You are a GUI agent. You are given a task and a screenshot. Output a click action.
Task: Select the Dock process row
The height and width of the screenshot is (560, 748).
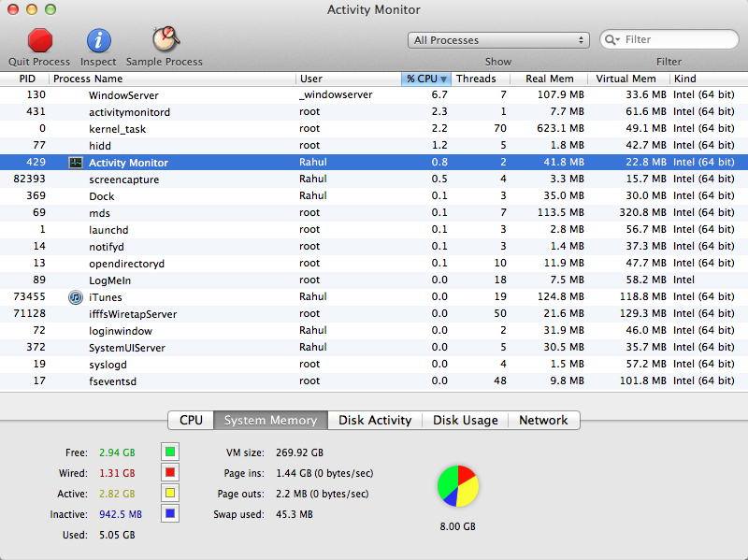coord(374,196)
